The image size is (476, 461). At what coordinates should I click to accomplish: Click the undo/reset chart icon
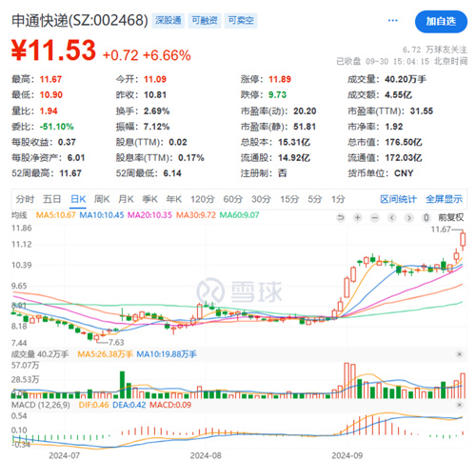tap(341, 217)
